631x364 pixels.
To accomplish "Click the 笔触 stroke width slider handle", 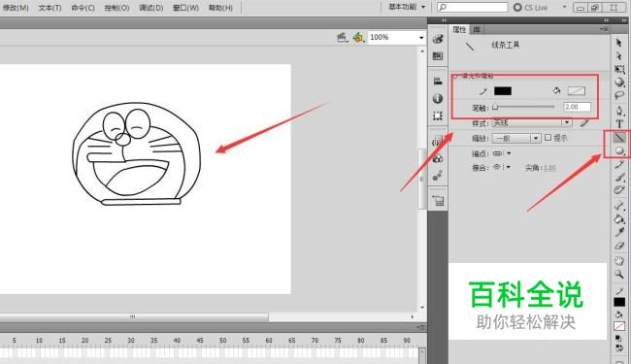I will coord(495,107).
